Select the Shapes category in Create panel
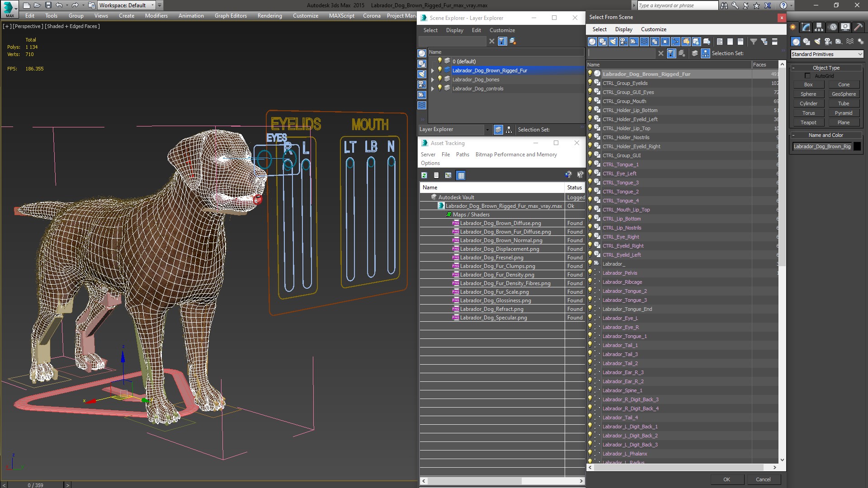This screenshot has width=868, height=488. (x=807, y=42)
